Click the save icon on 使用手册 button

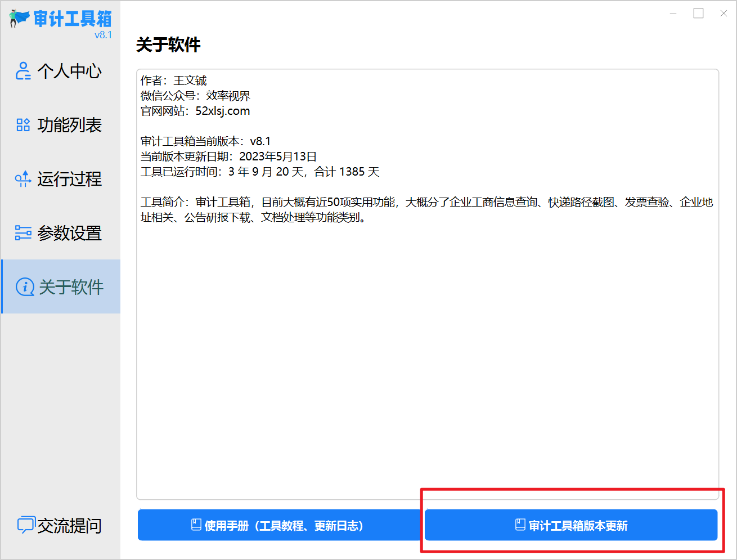point(196,525)
